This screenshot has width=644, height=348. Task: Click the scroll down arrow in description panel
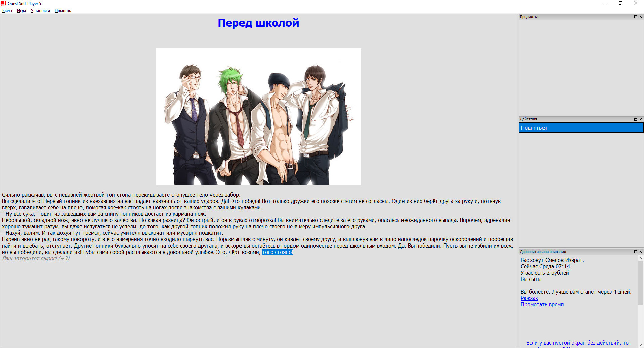[x=641, y=345]
